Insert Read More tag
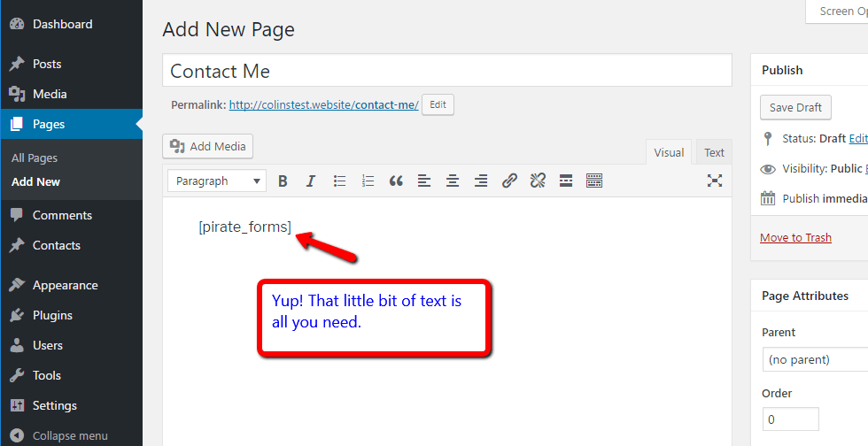868x446 pixels. pyautogui.click(x=566, y=181)
